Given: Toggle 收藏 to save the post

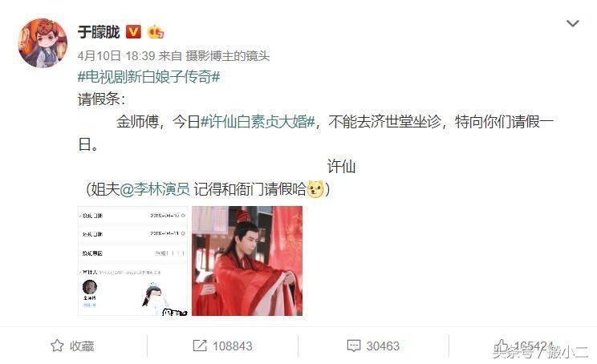Looking at the screenshot, I should pos(72,346).
